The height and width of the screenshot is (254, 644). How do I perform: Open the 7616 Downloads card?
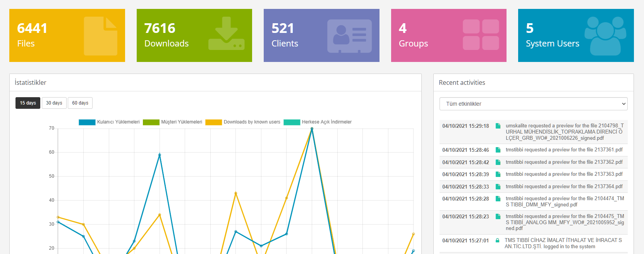pyautogui.click(x=194, y=35)
